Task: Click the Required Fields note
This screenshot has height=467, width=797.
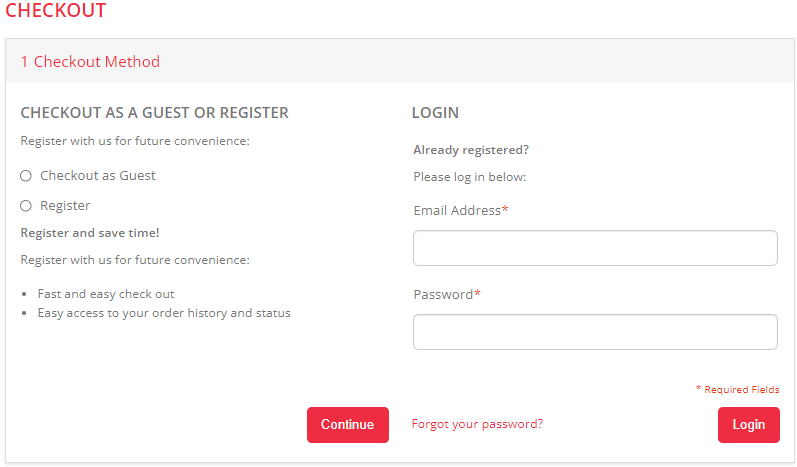Action: click(x=738, y=390)
